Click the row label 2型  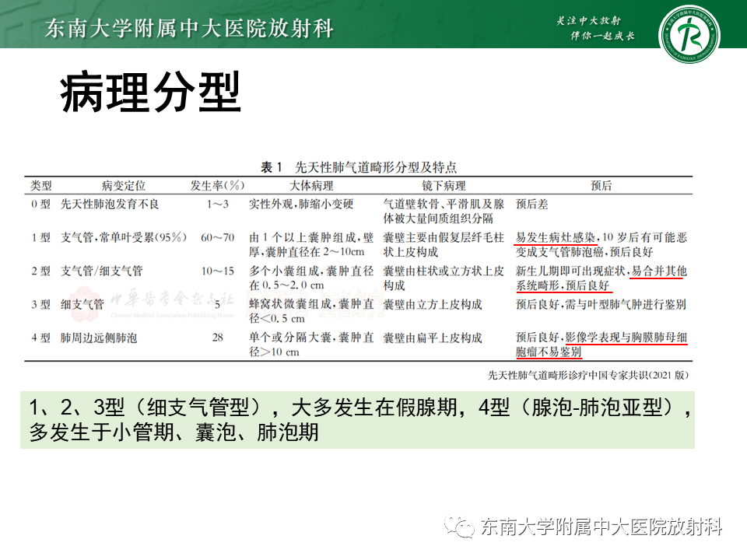[x=41, y=271]
